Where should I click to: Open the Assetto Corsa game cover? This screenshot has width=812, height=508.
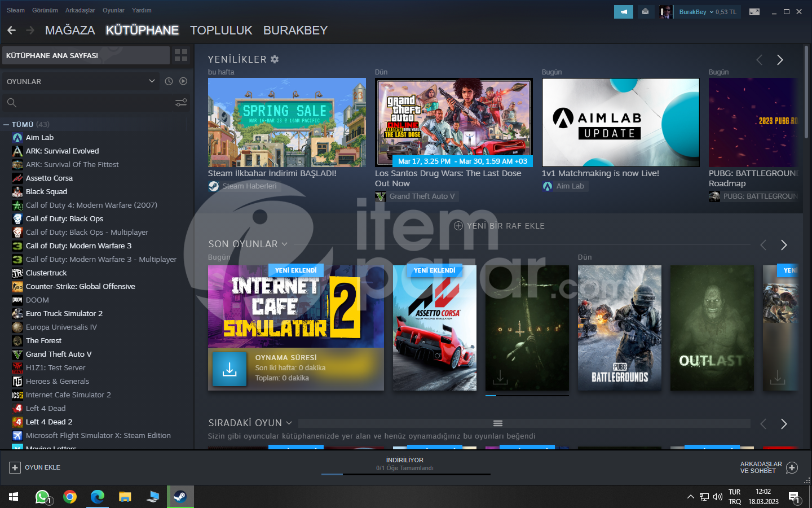coord(435,328)
